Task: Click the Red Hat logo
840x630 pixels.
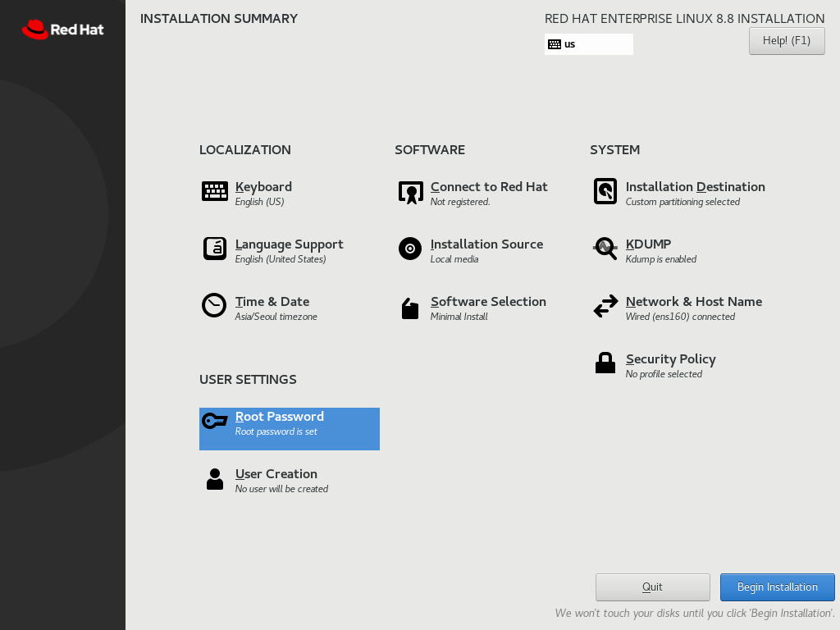Action: coord(62,30)
